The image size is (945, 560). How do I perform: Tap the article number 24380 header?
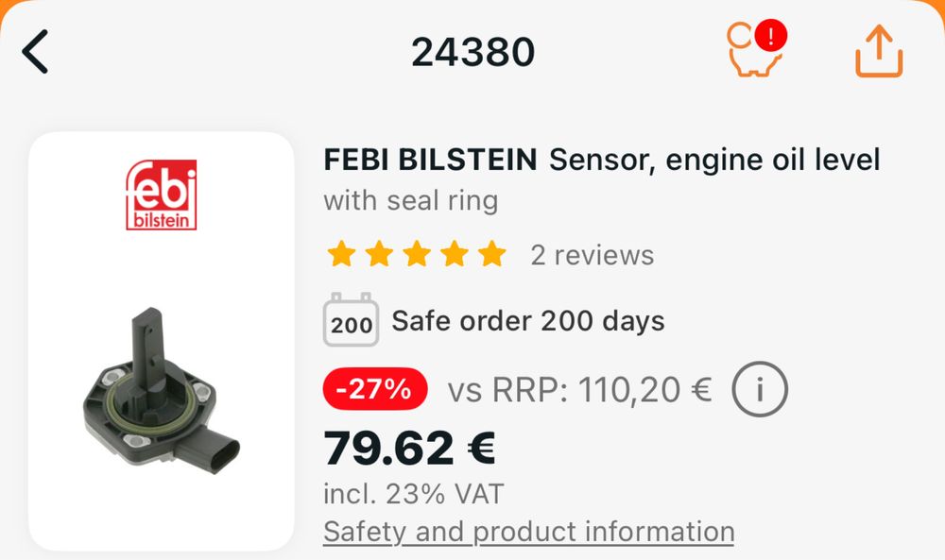coord(472,53)
